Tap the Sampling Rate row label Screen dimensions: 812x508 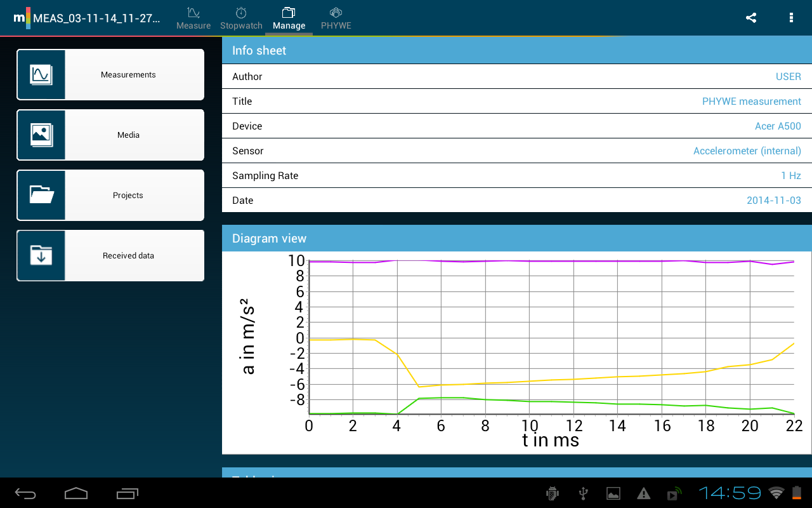tap(265, 176)
